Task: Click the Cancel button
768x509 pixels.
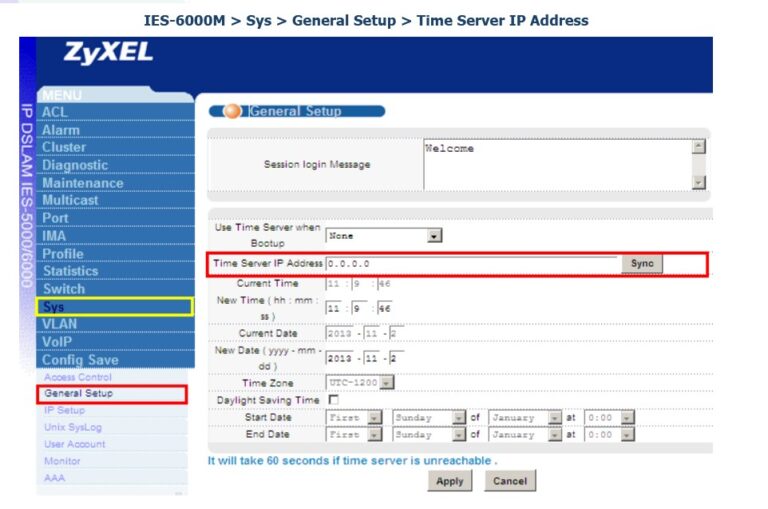Action: pos(510,481)
